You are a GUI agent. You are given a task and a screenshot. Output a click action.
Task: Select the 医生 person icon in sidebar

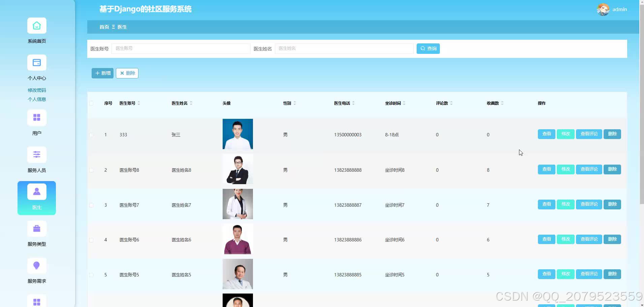pos(37,192)
